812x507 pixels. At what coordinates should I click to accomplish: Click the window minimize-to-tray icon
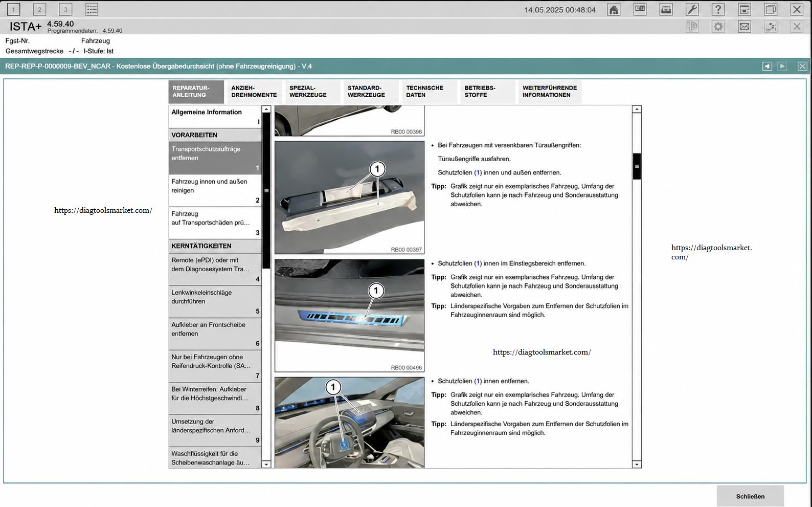pyautogui.click(x=745, y=9)
